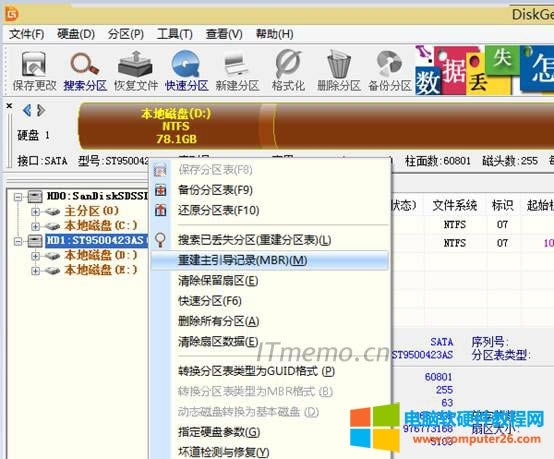Expand the 主分区(0) tree node
Image resolution: width=554 pixels, height=459 pixels.
35,212
